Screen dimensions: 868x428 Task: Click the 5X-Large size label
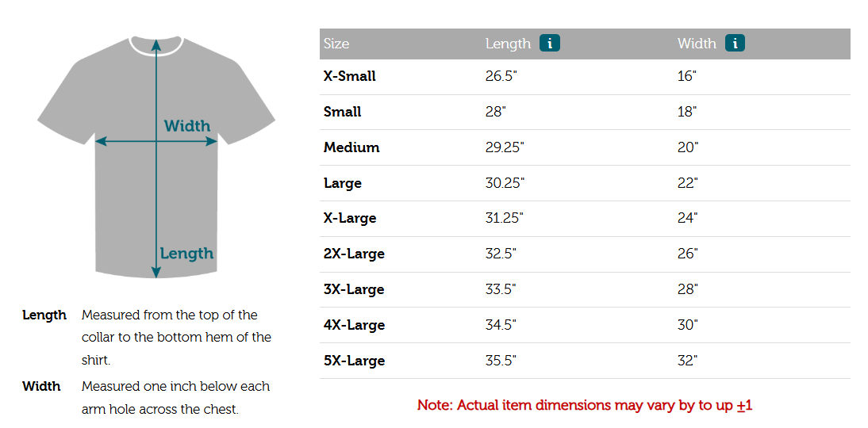tap(354, 361)
